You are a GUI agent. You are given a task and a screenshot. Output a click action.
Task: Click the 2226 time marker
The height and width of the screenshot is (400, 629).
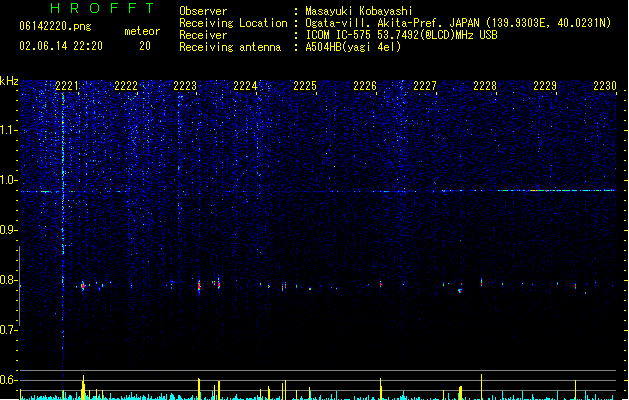click(x=365, y=86)
